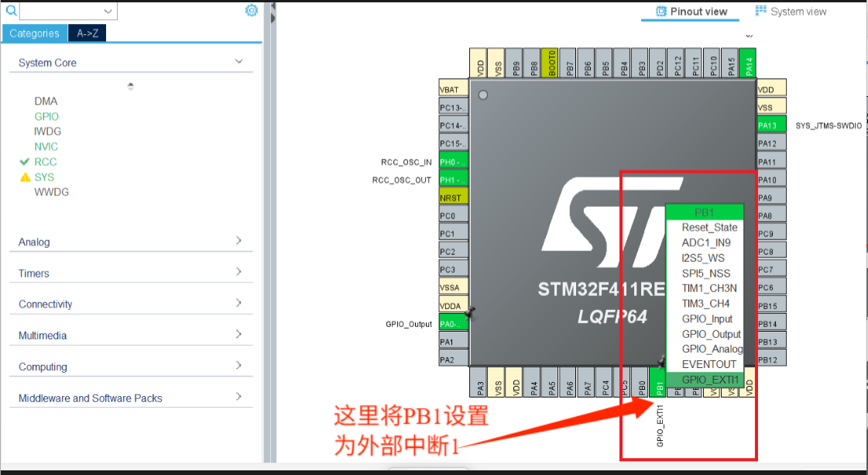Choose ADC1_IN9 in PB1 menu
This screenshot has width=868, height=475.
click(x=705, y=243)
